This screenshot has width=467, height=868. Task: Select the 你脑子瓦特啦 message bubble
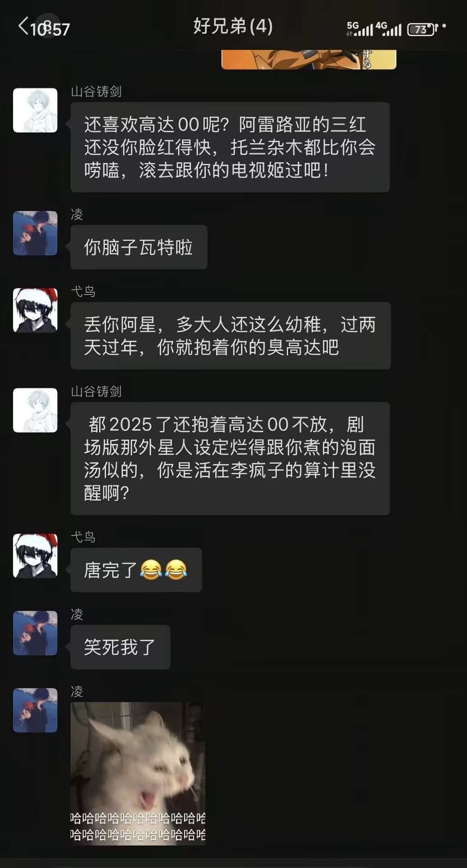pyautogui.click(x=139, y=247)
